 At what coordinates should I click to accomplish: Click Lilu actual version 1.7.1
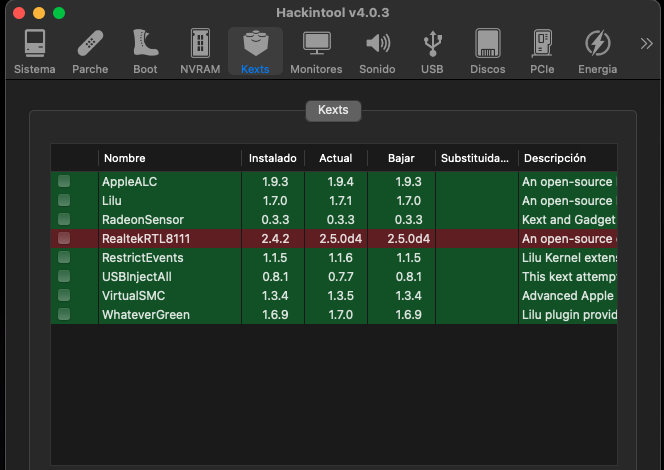click(x=340, y=201)
